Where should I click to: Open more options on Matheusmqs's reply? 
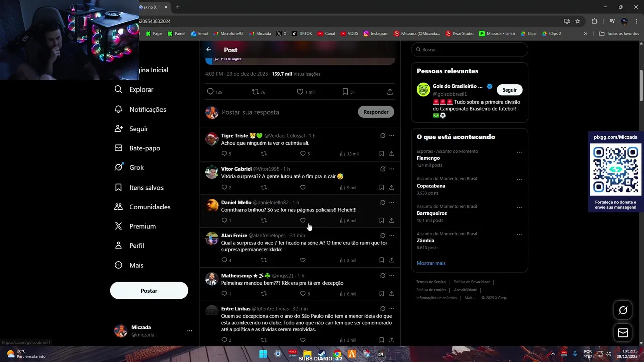pos(392,276)
